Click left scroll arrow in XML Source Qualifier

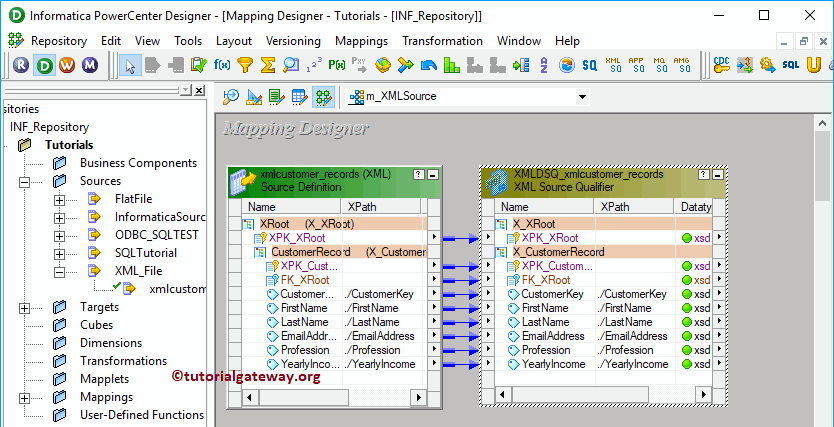coord(502,394)
